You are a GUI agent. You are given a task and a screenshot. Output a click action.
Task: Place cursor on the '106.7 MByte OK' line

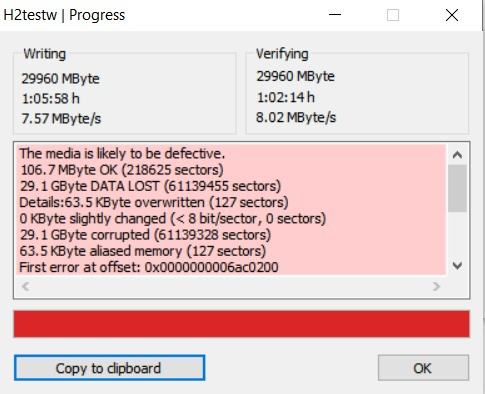pos(122,170)
